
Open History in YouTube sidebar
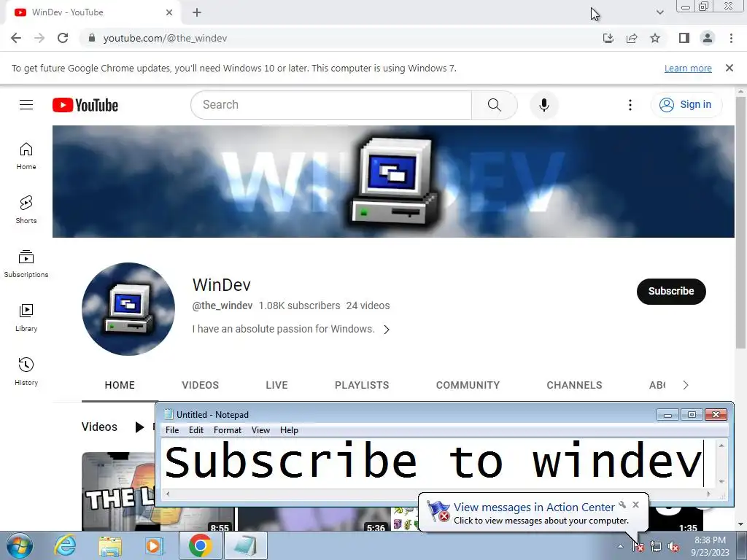click(26, 371)
